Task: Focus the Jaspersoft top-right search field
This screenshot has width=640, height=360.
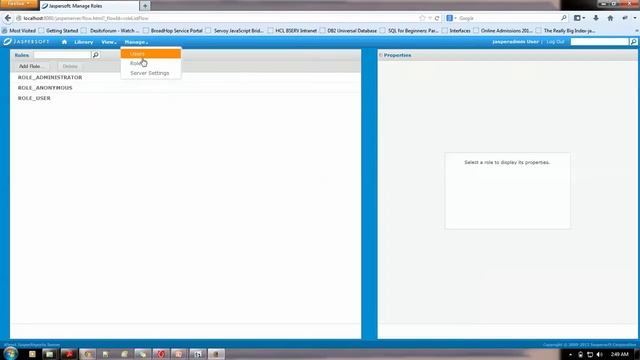Action: tap(600, 42)
